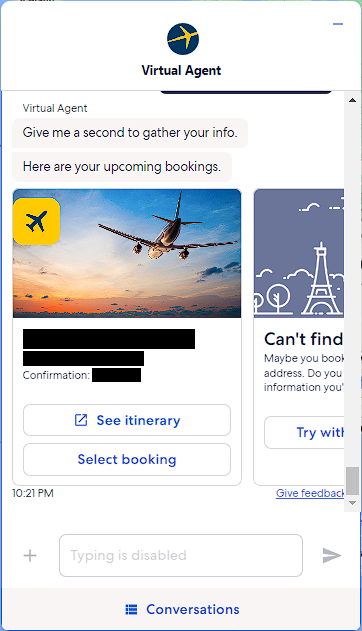Click the Here are your upcoming bookings message
The height and width of the screenshot is (631, 362).
click(122, 167)
